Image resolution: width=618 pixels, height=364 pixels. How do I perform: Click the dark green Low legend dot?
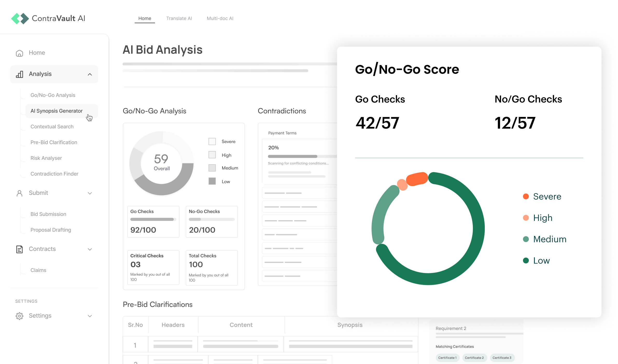526,261
